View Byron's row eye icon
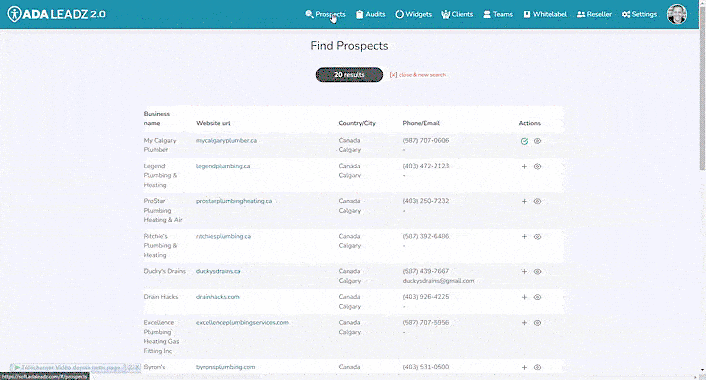The width and height of the screenshot is (706, 380). [537, 367]
